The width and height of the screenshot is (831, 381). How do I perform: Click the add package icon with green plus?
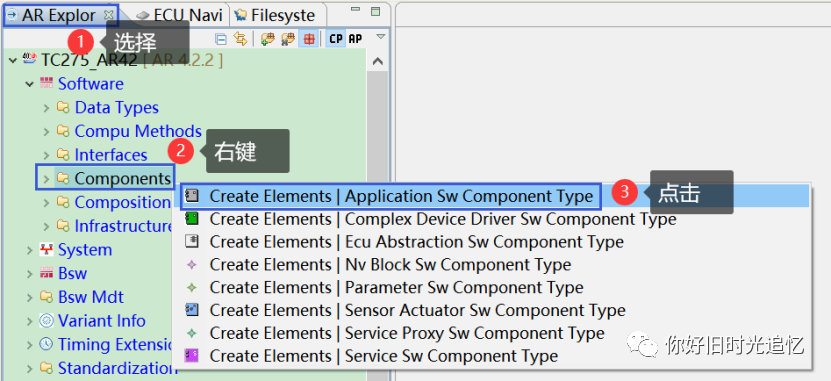click(x=268, y=39)
